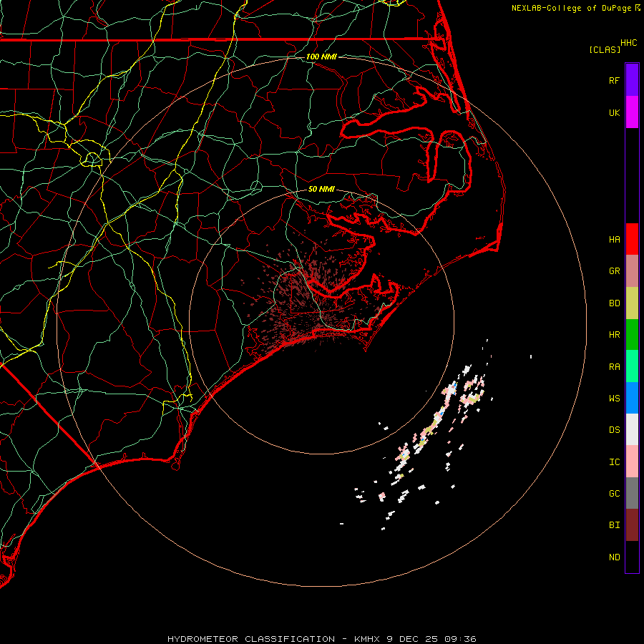Click the GC legend label
Image resolution: width=644 pixels, height=644 pixels.
614,494
